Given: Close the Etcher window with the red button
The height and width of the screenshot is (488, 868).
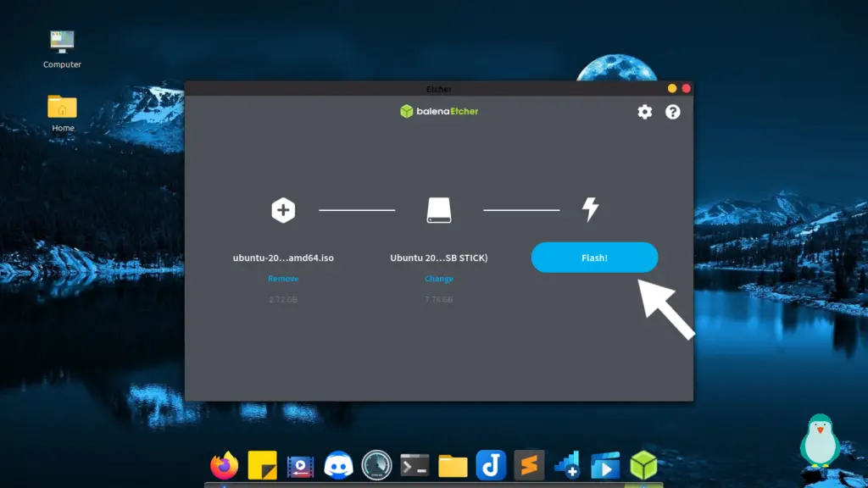Looking at the screenshot, I should click(686, 88).
